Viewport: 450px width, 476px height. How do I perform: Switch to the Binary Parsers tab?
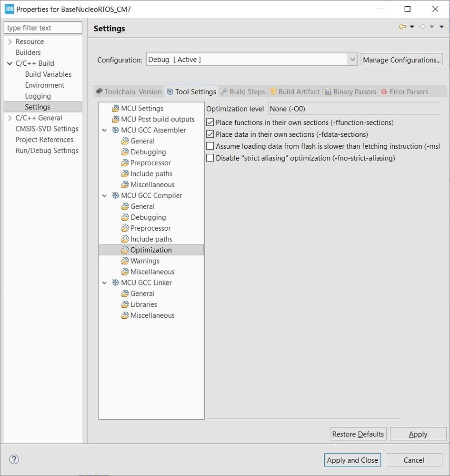pyautogui.click(x=350, y=91)
